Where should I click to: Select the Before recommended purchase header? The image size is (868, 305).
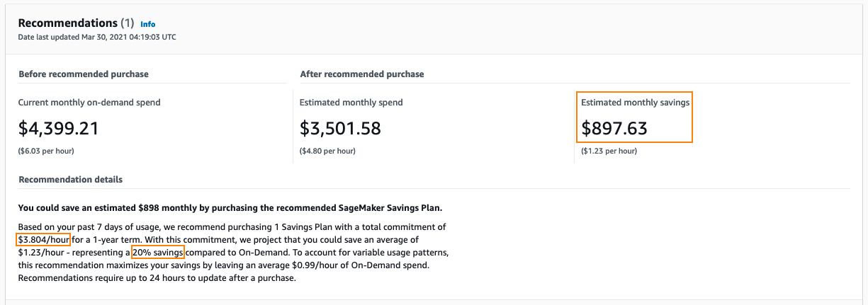(x=83, y=74)
